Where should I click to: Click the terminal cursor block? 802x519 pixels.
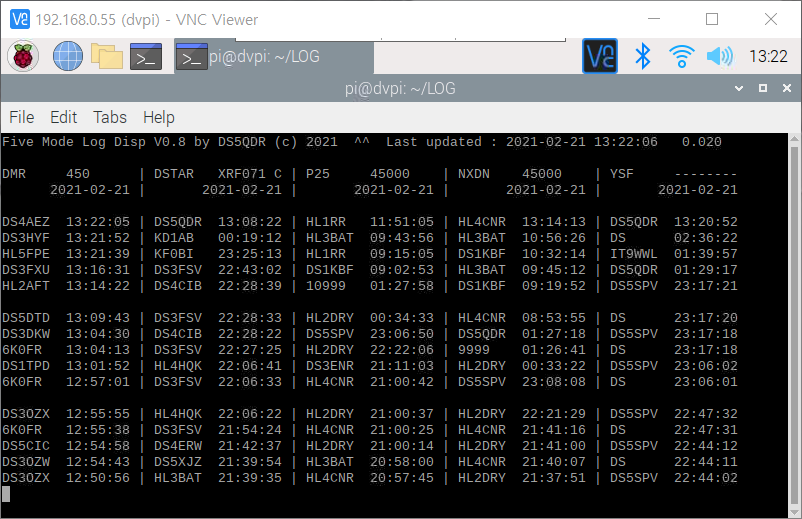[x=6, y=494]
